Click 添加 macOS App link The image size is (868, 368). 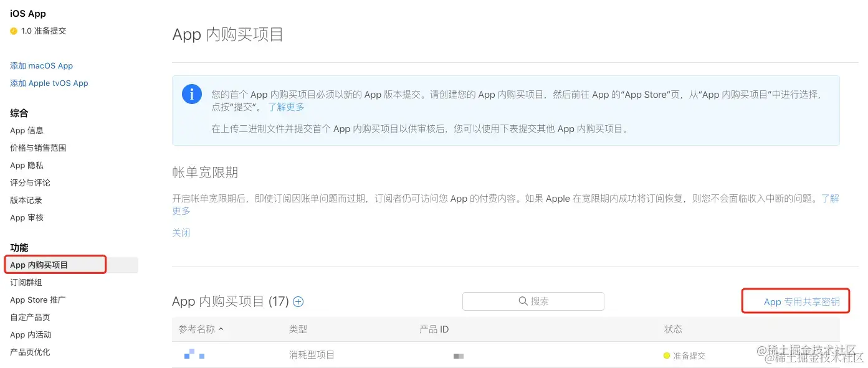click(x=42, y=65)
